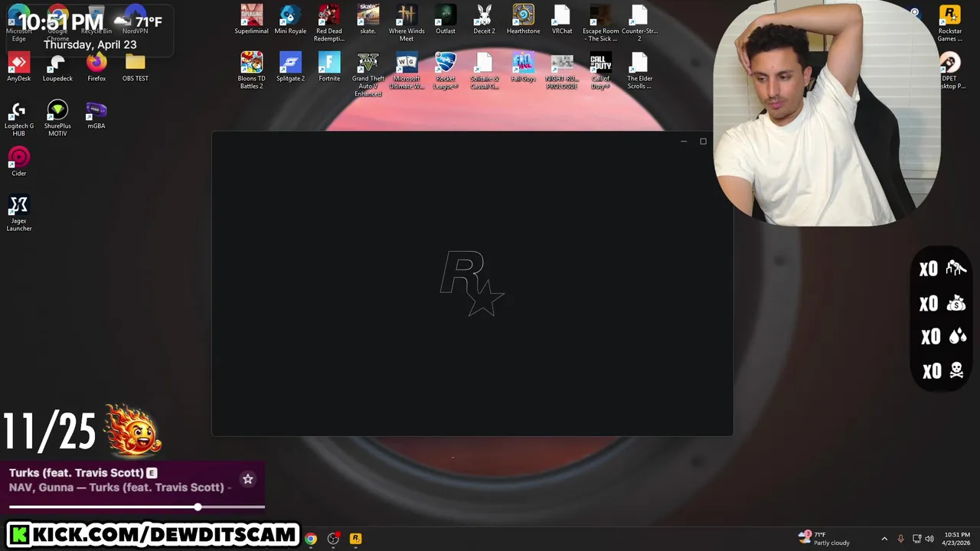This screenshot has height=551, width=980.
Task: Open the Jagex Launcher shortcut
Action: coord(19,214)
